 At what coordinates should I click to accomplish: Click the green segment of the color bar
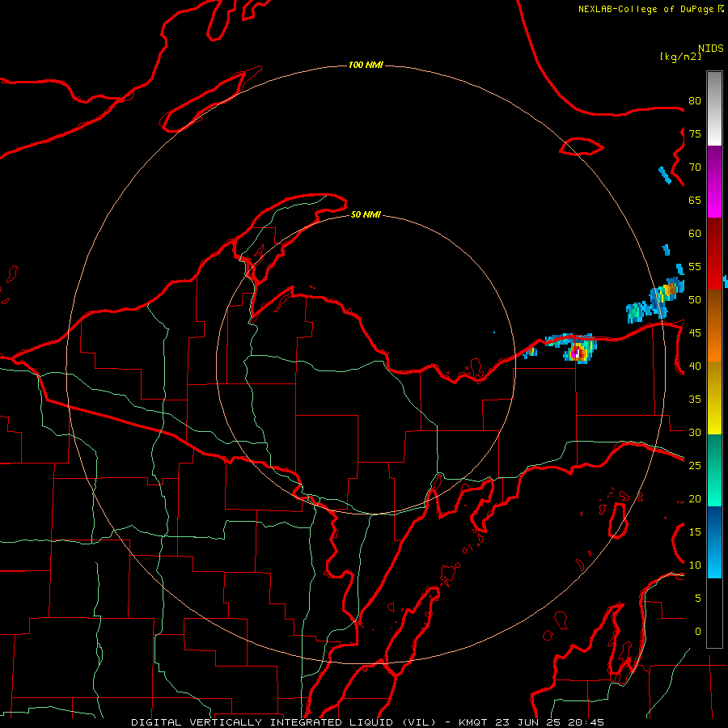click(714, 470)
